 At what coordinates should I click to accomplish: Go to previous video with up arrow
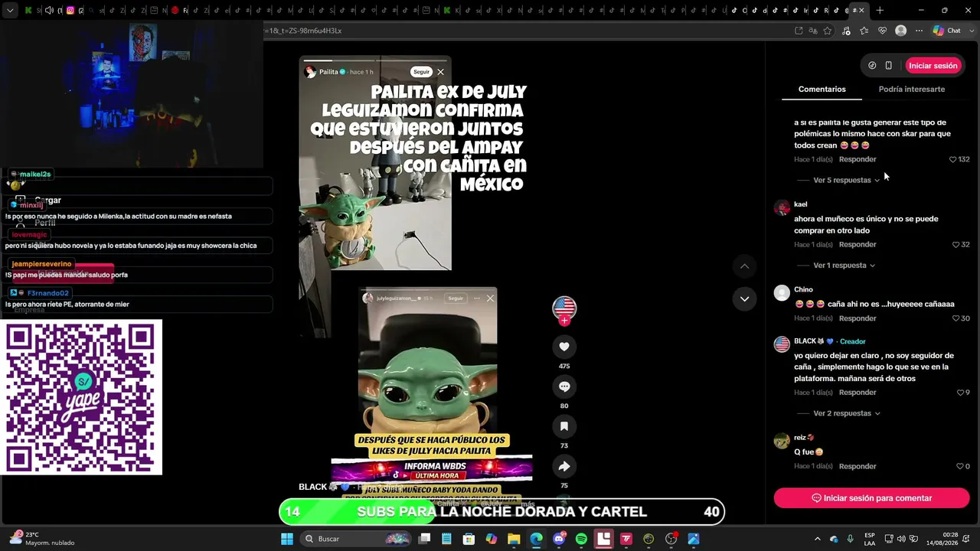744,266
